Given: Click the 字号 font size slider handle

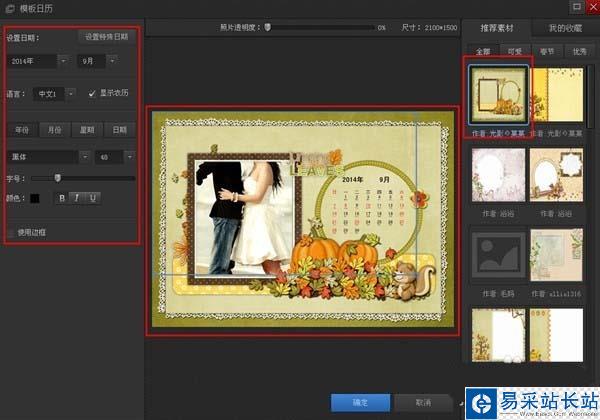Looking at the screenshot, I should click(57, 178).
